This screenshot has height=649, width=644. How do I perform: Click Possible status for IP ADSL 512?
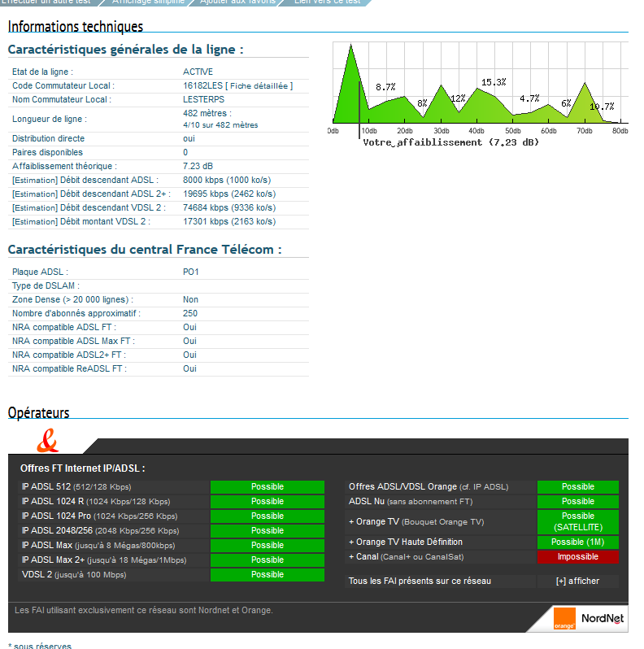tap(268, 486)
